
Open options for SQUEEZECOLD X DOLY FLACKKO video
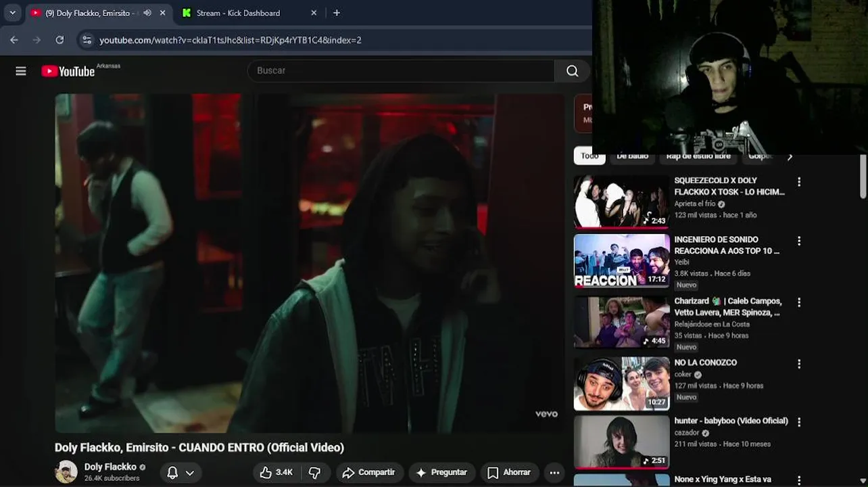click(799, 182)
